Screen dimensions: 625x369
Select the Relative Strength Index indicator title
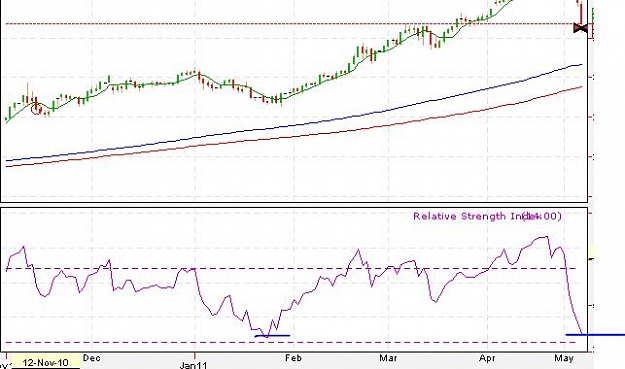tap(487, 216)
